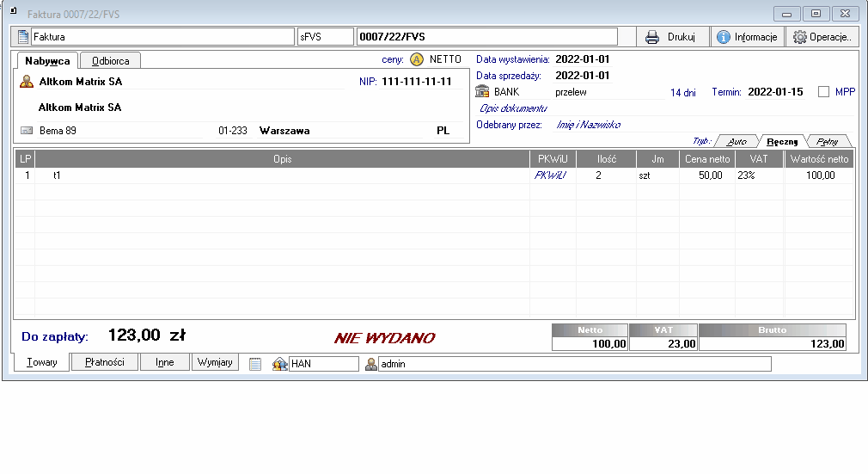Click the salesperson icon beside HAN field
Screen dimensions: 868x474
[x=279, y=364]
